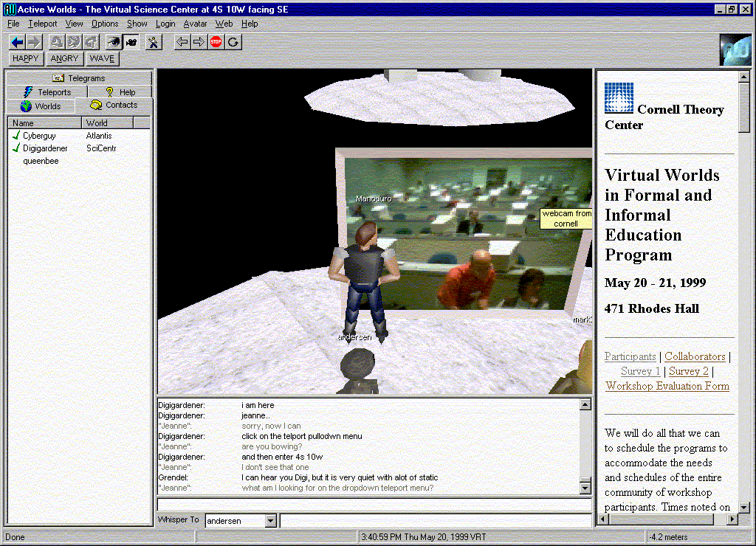Open the Teleport menu
Screen dimensions: 756x546
42,24
